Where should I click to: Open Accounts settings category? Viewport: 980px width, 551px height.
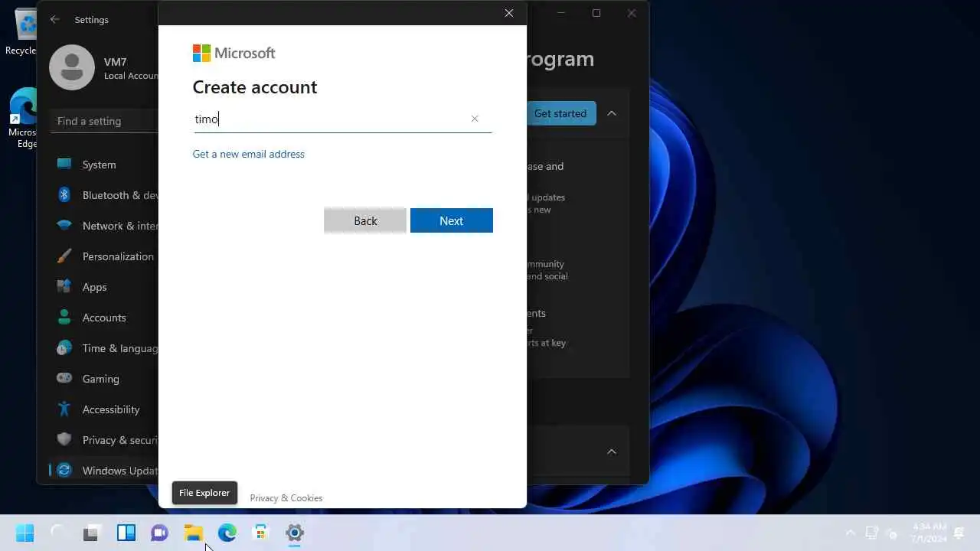pyautogui.click(x=104, y=318)
